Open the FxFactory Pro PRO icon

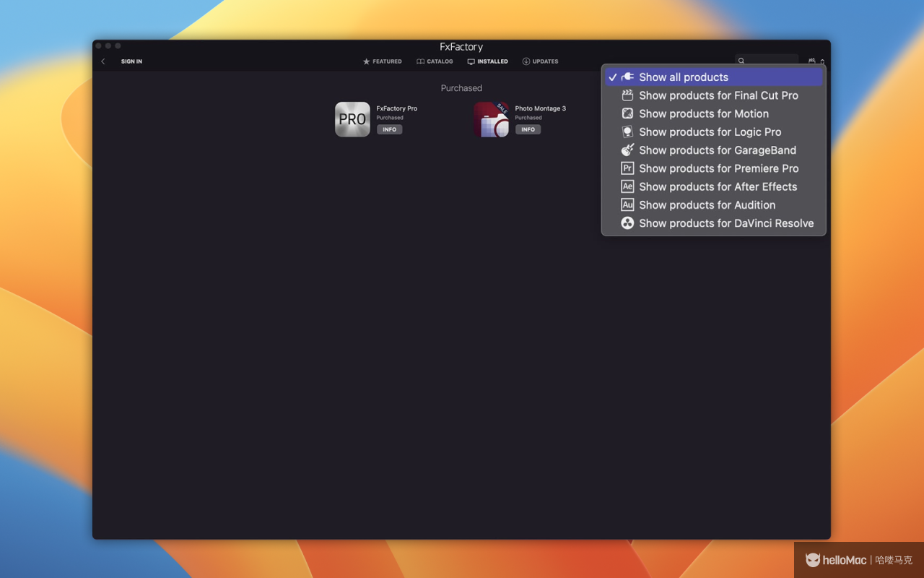[x=352, y=119]
